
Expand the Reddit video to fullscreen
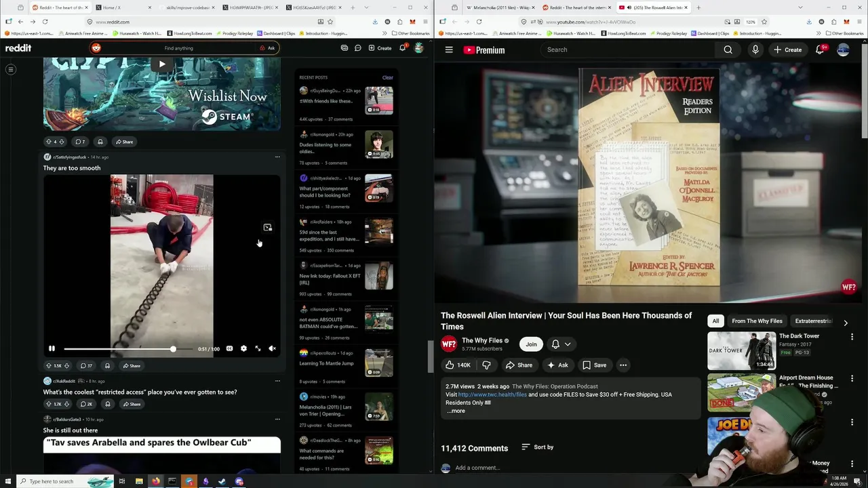[x=258, y=348]
